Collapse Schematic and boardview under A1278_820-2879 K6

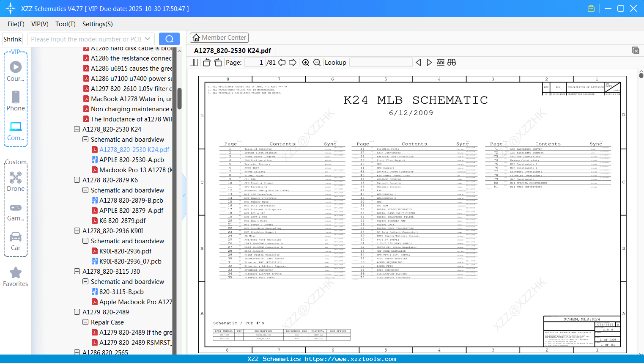coord(85,190)
